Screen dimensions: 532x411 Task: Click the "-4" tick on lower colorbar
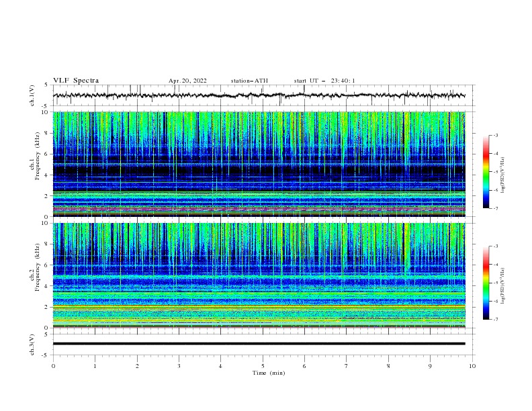coord(495,265)
